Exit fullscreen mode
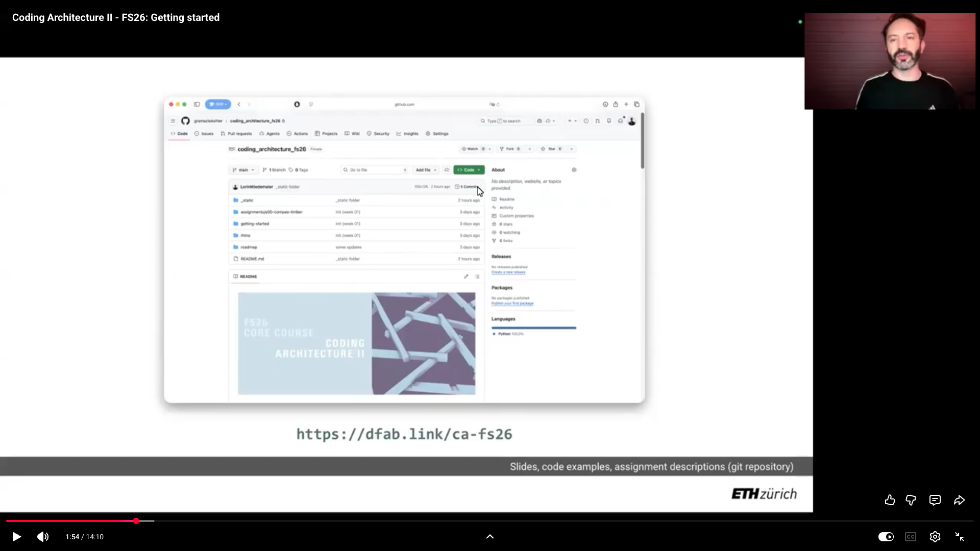980x551 pixels. 959,537
